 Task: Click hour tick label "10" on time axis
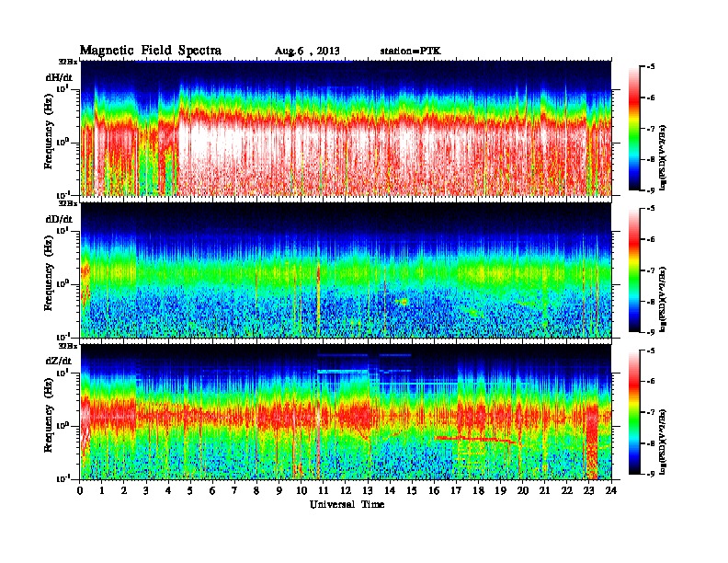301,490
